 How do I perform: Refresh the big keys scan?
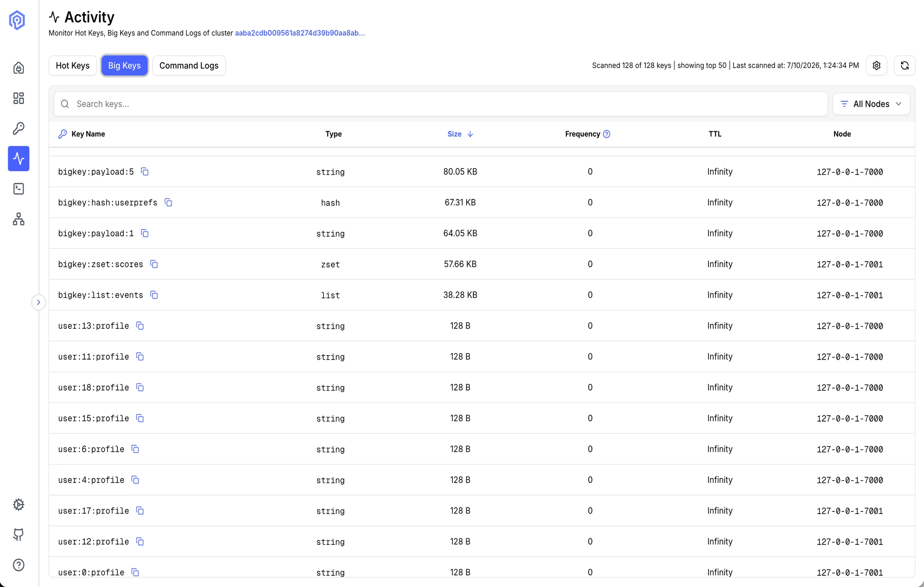[x=905, y=65]
